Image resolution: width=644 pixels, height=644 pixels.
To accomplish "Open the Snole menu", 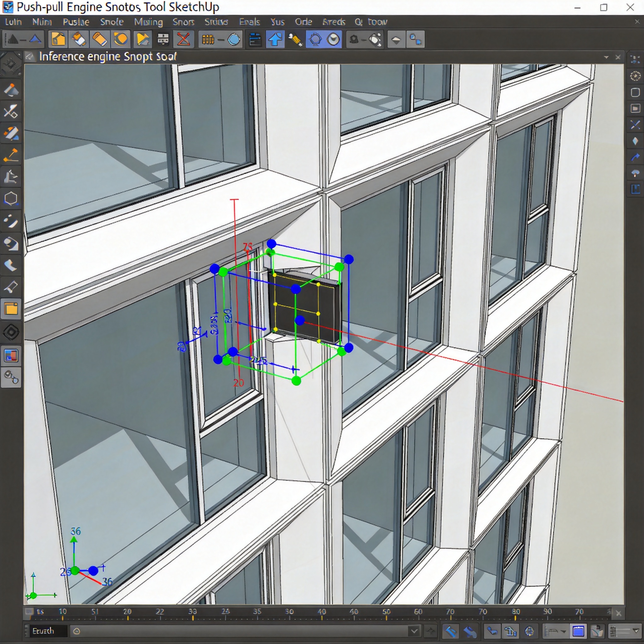I will (112, 22).
